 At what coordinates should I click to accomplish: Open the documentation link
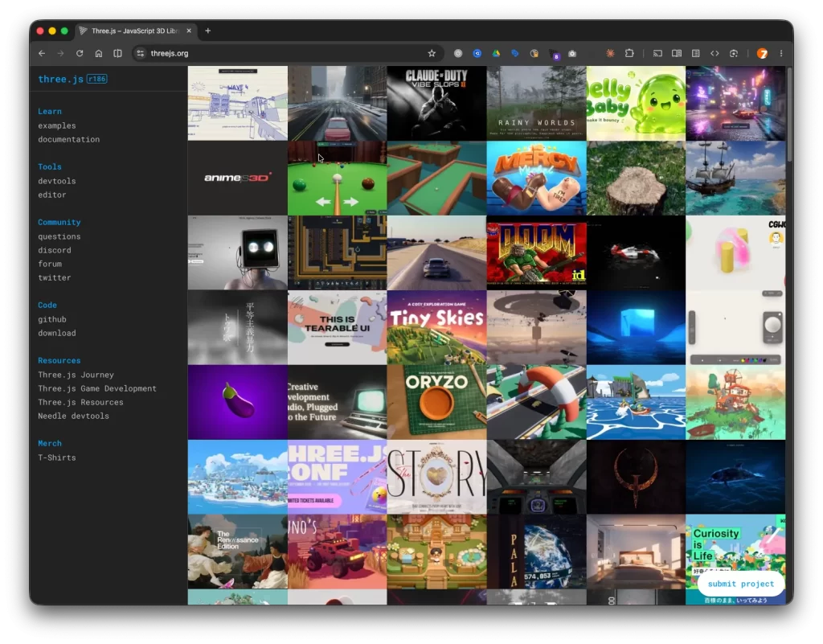[69, 139]
